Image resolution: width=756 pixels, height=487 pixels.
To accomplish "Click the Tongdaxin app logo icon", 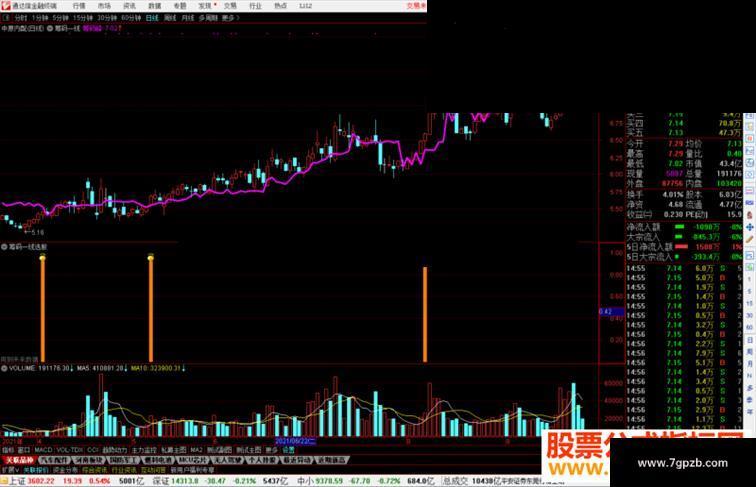I will tap(5, 6).
